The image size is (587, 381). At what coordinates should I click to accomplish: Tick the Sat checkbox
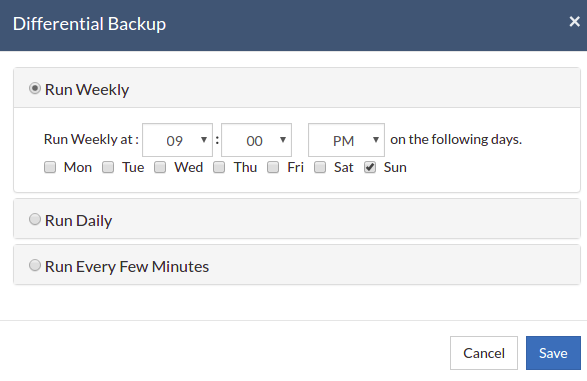[320, 167]
